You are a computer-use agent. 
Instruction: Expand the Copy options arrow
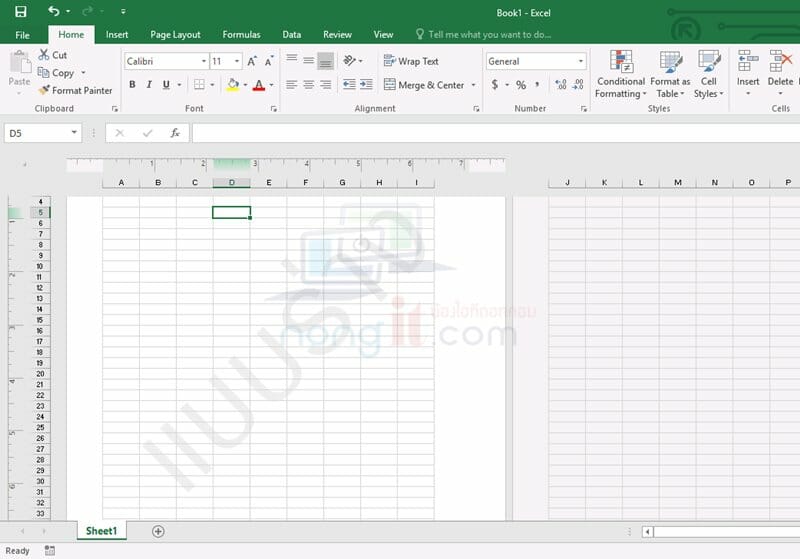(83, 73)
